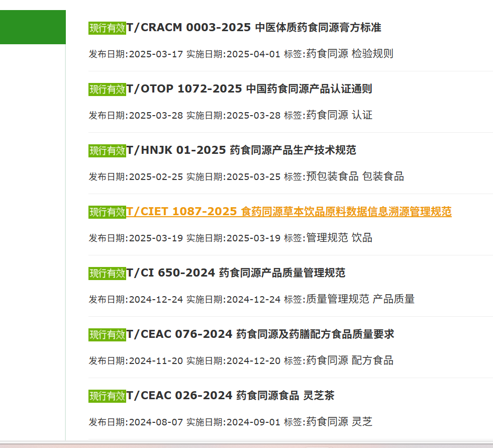This screenshot has width=493, height=448.
Task: Click the 饮品 tag under T/CIET entry
Action: 362,238
